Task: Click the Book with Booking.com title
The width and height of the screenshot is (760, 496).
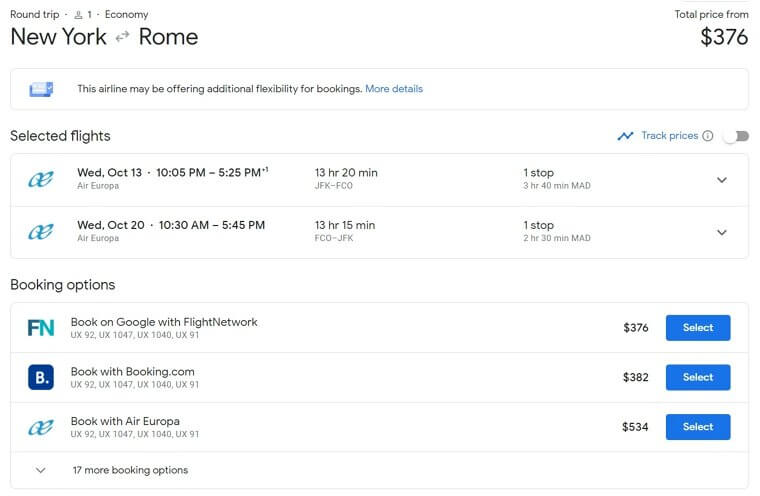Action: 132,371
